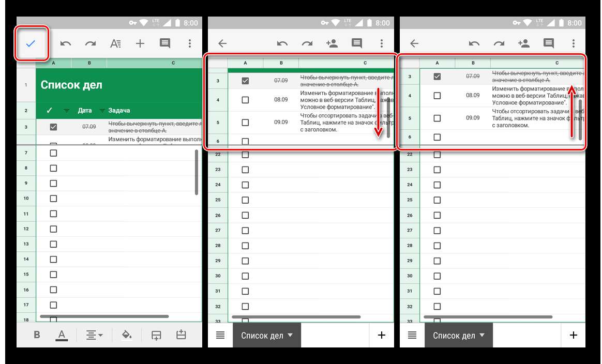Redo in the right phone screen
The width and height of the screenshot is (602, 364).
point(499,43)
